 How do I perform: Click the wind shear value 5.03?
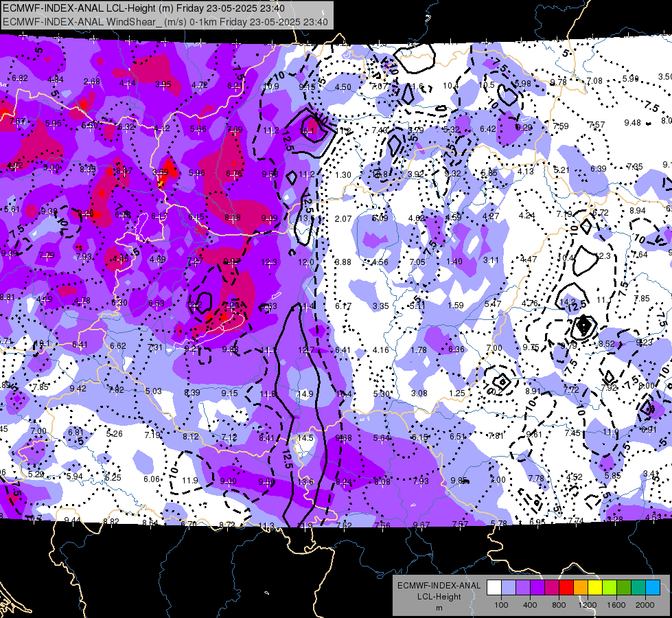tap(154, 391)
